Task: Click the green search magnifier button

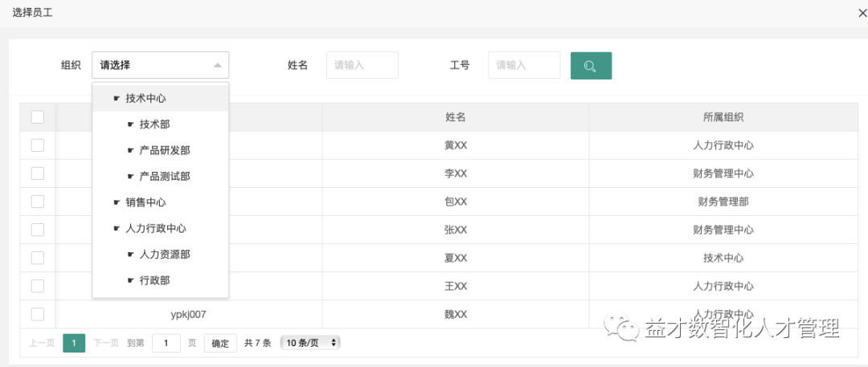Action: [591, 65]
